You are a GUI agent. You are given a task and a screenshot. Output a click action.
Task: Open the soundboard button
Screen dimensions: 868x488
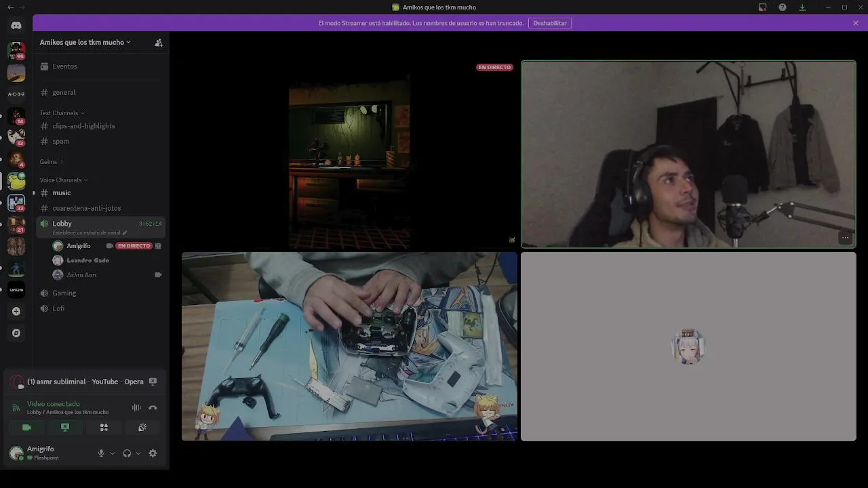(142, 427)
